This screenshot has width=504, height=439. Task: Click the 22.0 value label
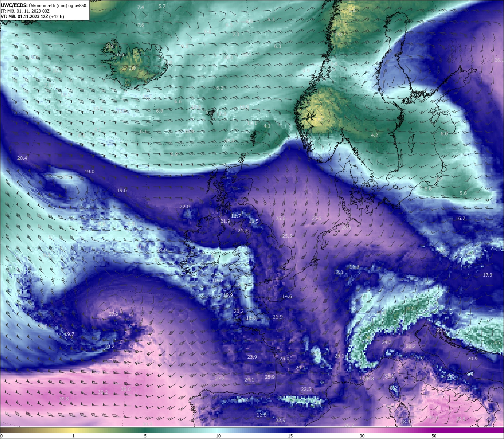tap(185, 207)
